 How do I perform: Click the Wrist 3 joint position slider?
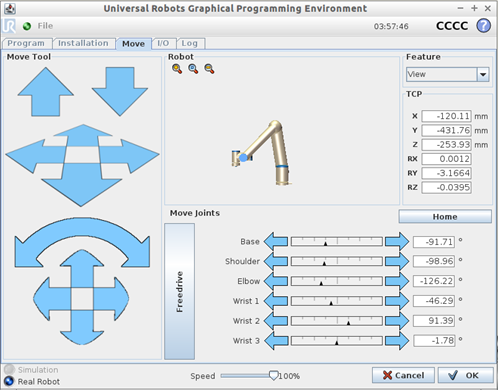[336, 341]
